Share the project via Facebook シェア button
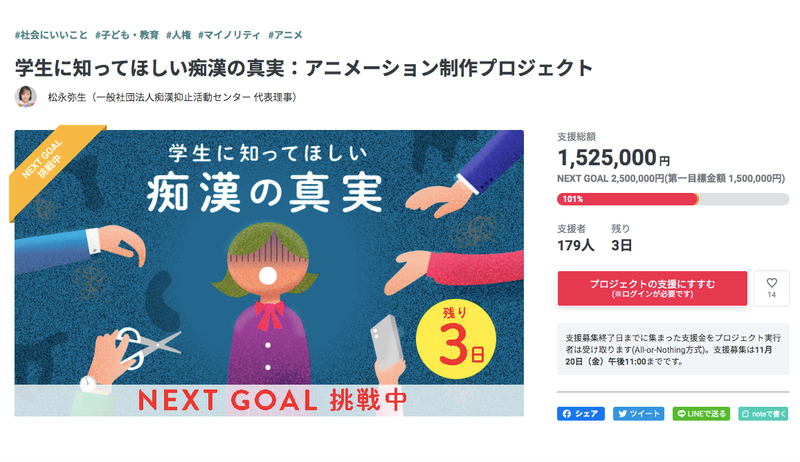Screen dimensions: 800x462 [x=581, y=414]
